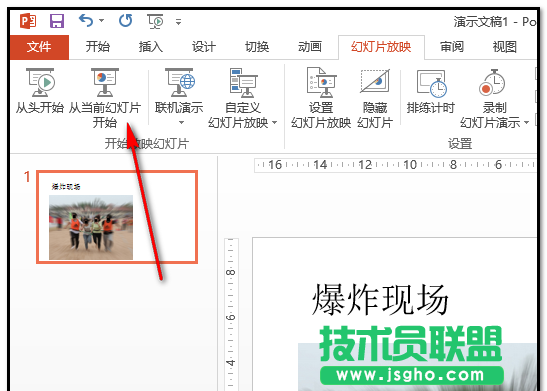This screenshot has width=547, height=391.
Task: Undo the last action
Action: point(86,21)
